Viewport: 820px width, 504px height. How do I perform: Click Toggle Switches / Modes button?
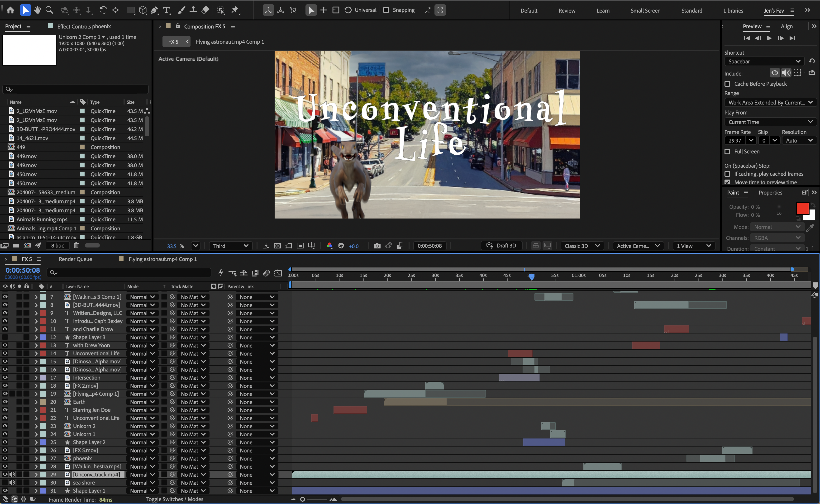click(x=175, y=499)
